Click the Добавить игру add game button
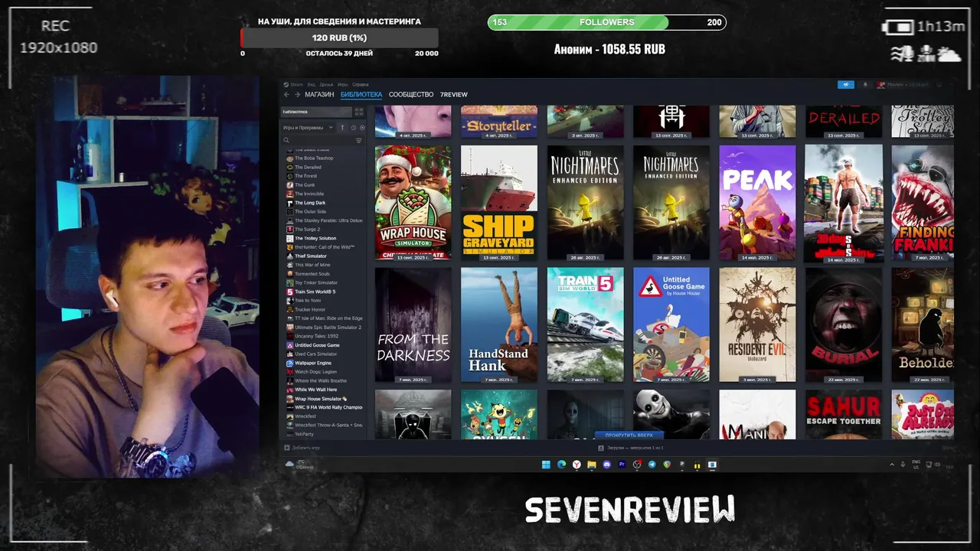The width and height of the screenshot is (980, 551). [302, 448]
